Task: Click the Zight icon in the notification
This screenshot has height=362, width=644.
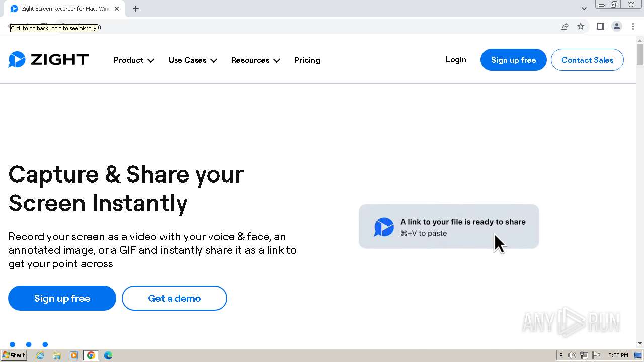Action: [x=383, y=227]
